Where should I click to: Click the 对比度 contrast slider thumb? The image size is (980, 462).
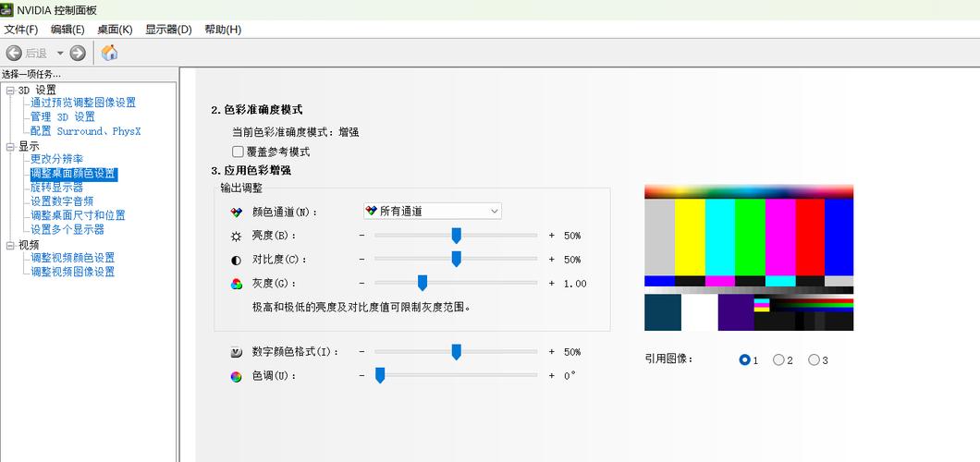click(456, 259)
